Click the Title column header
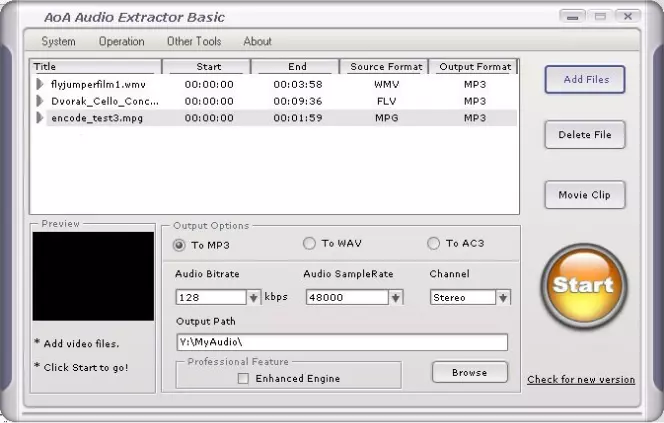This screenshot has width=664, height=423. tap(96, 66)
